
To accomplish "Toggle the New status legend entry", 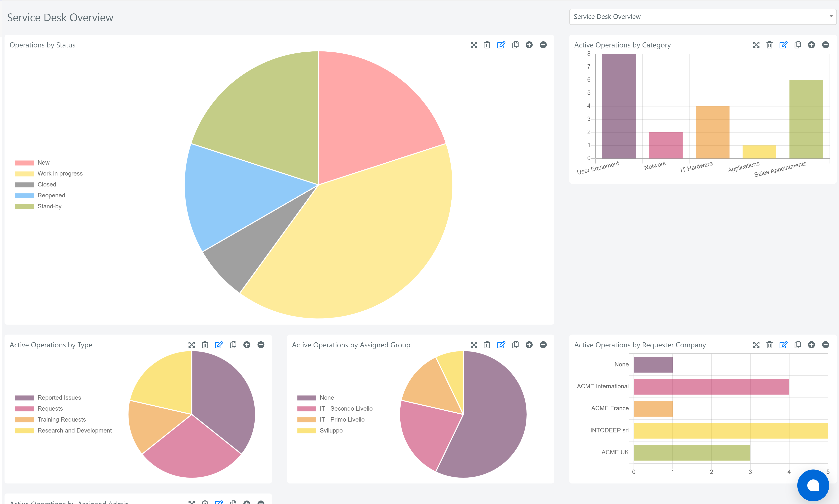I will pyautogui.click(x=43, y=163).
